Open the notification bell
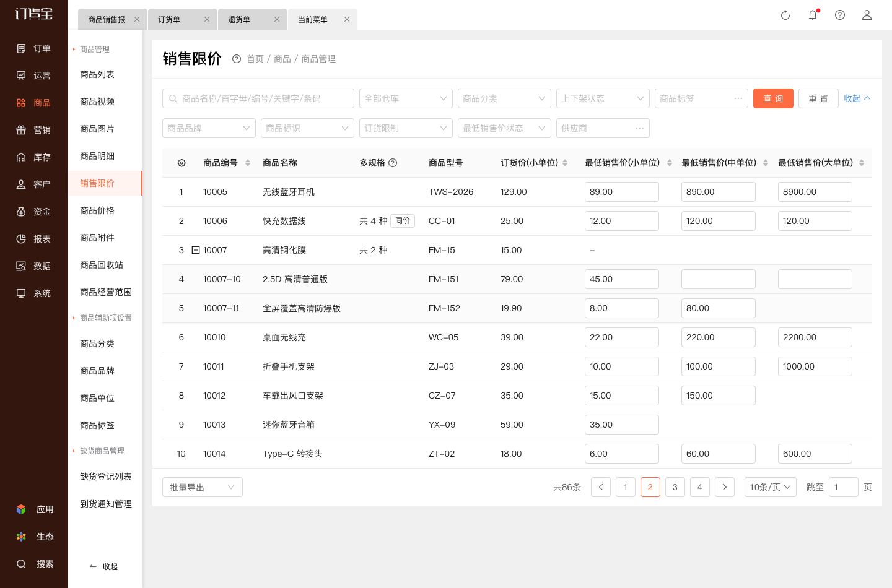 (x=813, y=15)
